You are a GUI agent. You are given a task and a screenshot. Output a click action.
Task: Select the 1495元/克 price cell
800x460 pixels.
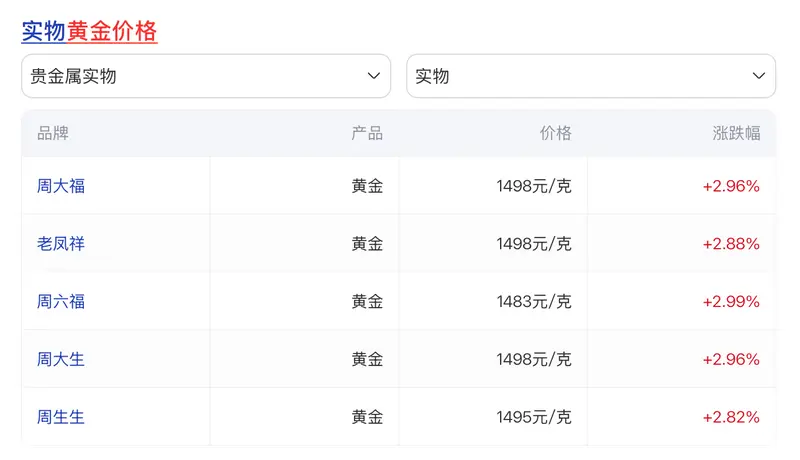[533, 417]
